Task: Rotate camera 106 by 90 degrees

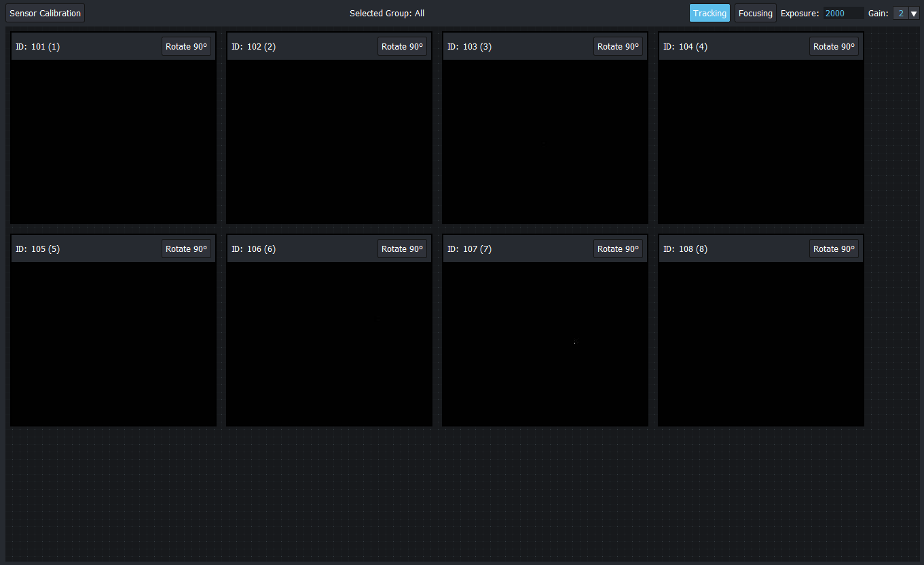Action: [x=402, y=249]
